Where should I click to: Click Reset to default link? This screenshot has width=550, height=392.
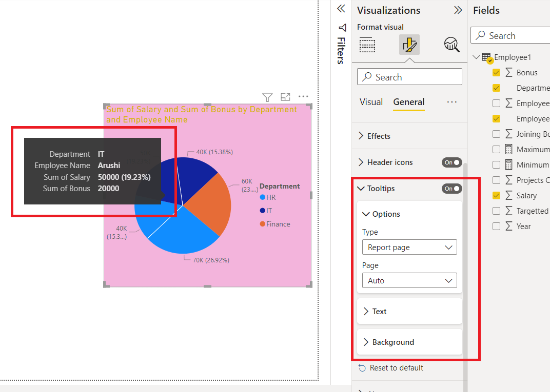397,368
